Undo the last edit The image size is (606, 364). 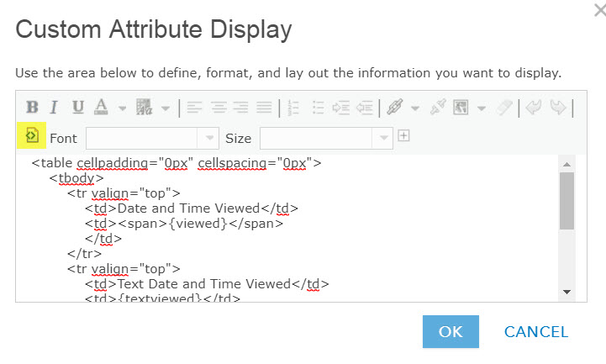pyautogui.click(x=534, y=108)
